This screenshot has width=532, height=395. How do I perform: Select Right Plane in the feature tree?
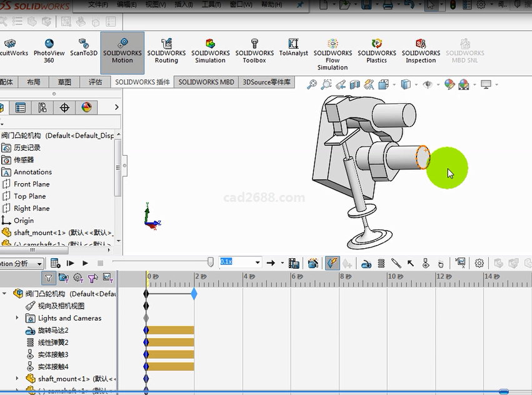point(31,208)
